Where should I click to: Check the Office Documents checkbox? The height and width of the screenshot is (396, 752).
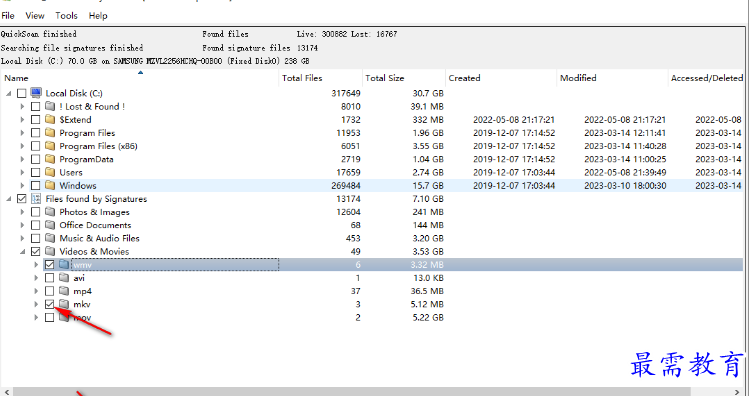tap(35, 225)
